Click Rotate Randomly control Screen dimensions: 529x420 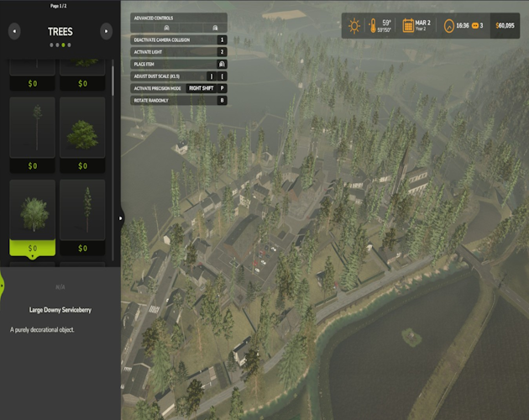click(179, 101)
